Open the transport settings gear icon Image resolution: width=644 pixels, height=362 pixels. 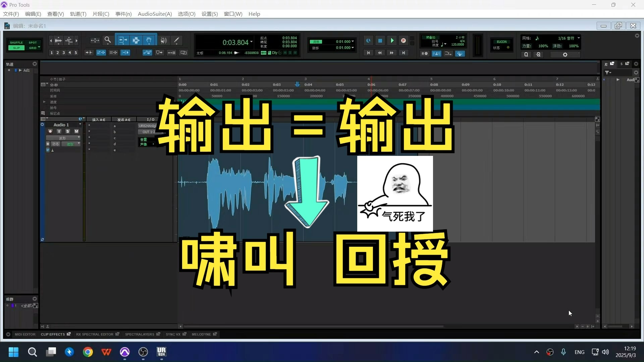(x=565, y=54)
